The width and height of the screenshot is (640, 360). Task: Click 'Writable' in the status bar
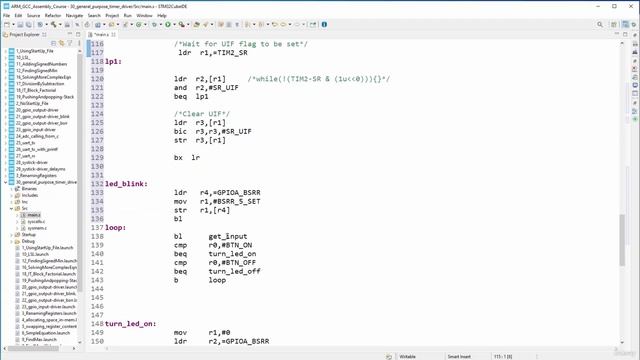click(x=407, y=356)
